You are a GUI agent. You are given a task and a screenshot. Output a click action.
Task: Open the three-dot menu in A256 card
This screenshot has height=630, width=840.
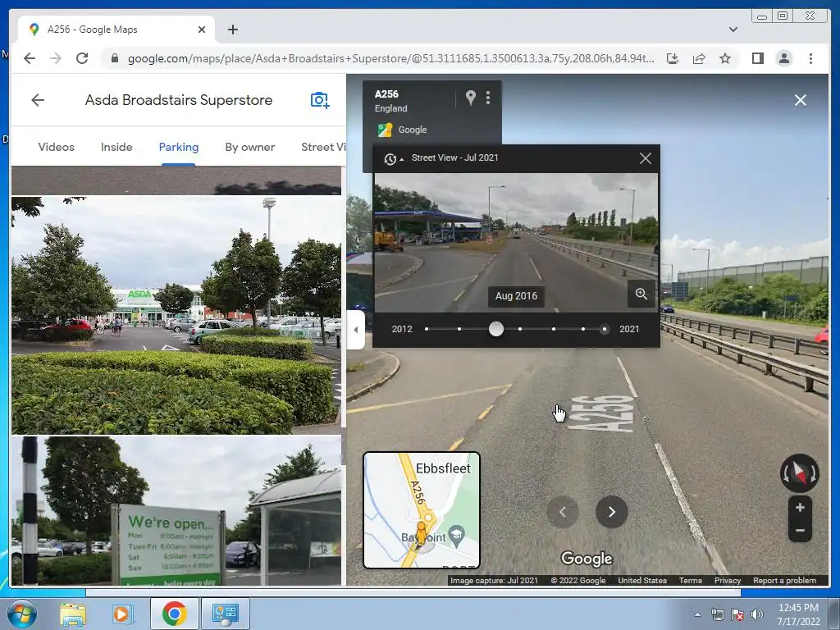(x=487, y=98)
